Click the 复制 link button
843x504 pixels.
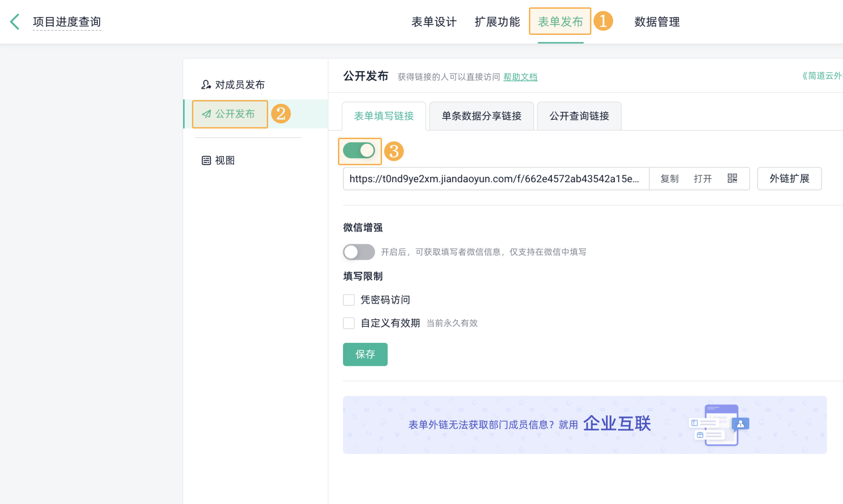click(669, 179)
